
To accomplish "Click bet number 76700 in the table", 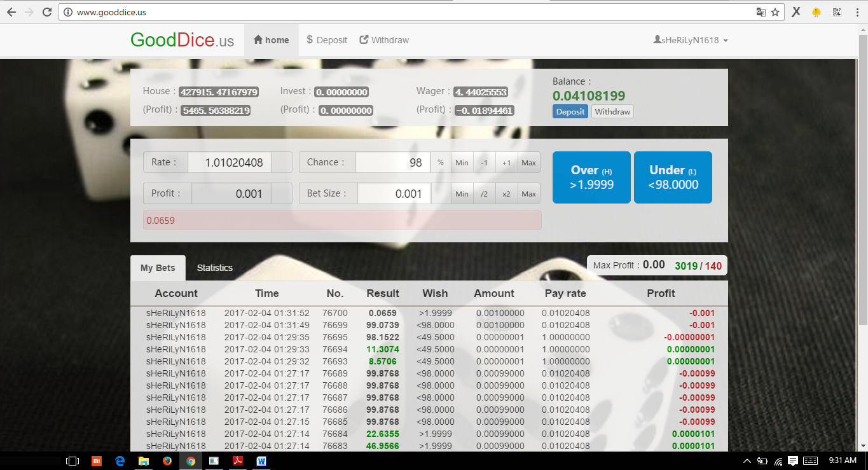I will 335,313.
